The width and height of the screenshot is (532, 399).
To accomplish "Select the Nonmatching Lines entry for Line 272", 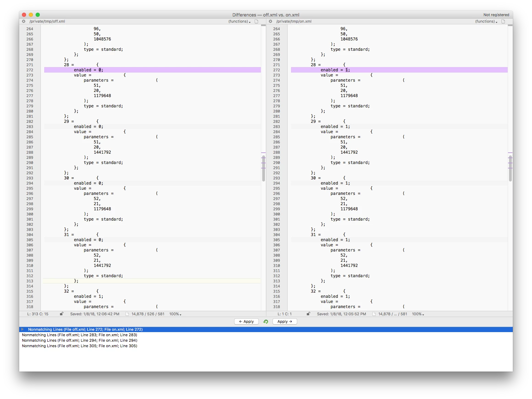I will click(266, 329).
